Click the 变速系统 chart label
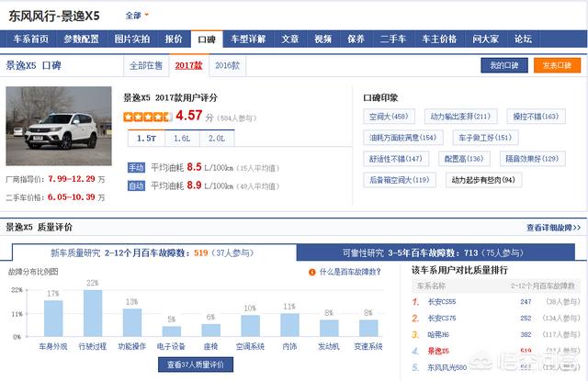 368,346
